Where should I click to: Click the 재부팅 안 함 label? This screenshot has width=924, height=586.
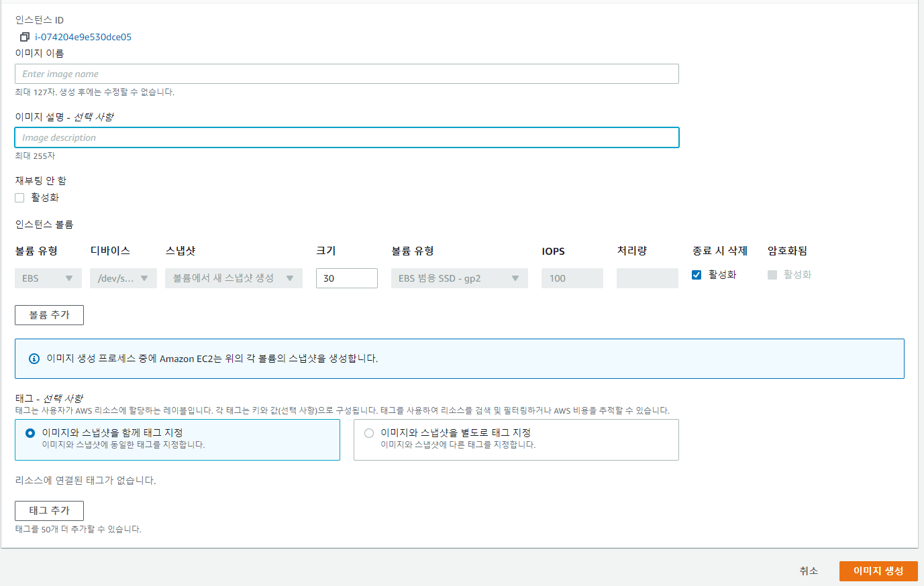click(41, 180)
